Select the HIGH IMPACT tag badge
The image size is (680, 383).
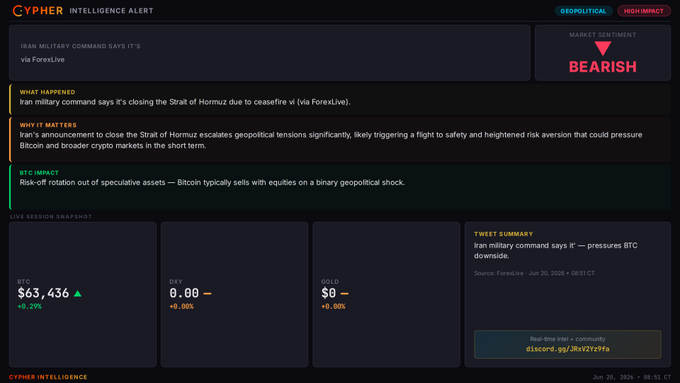click(644, 11)
